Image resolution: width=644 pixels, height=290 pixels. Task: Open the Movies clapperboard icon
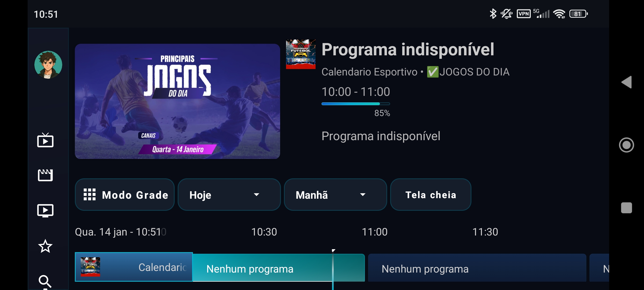45,175
